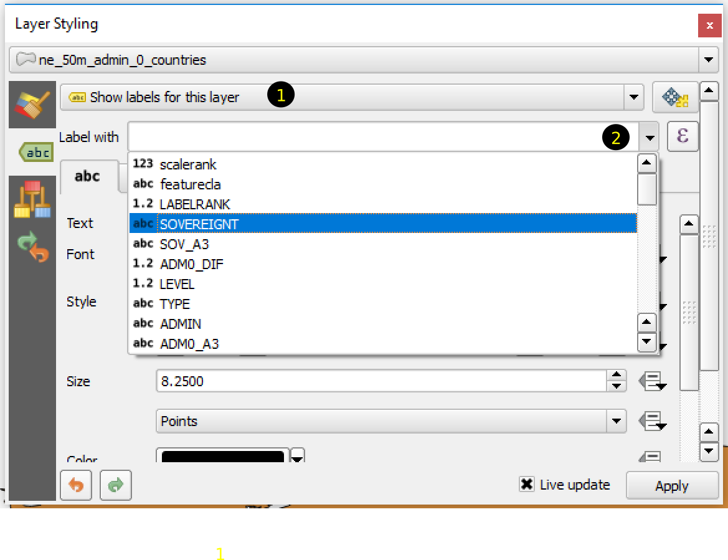Open the Points size unit dropdown

pos(616,421)
